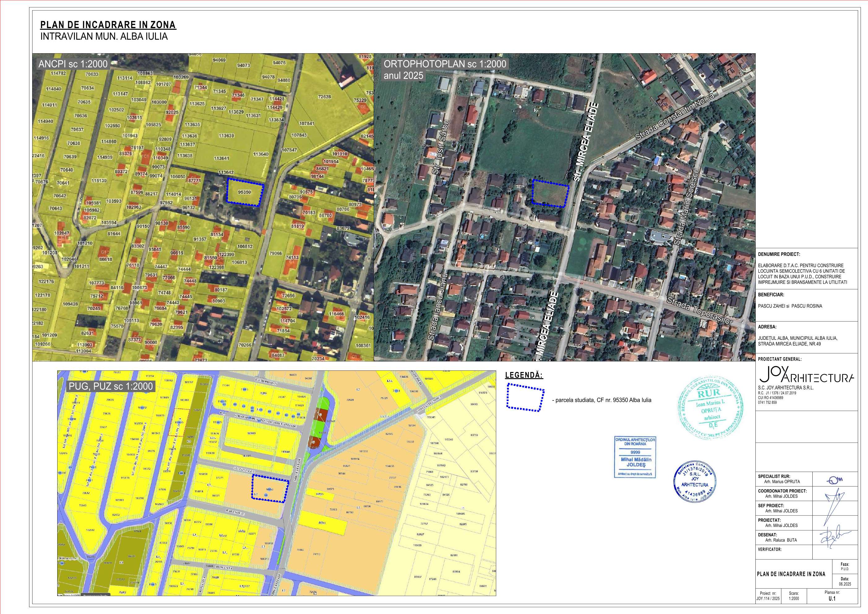Click the ANCPI sc 1:2000 map label

coord(73,64)
